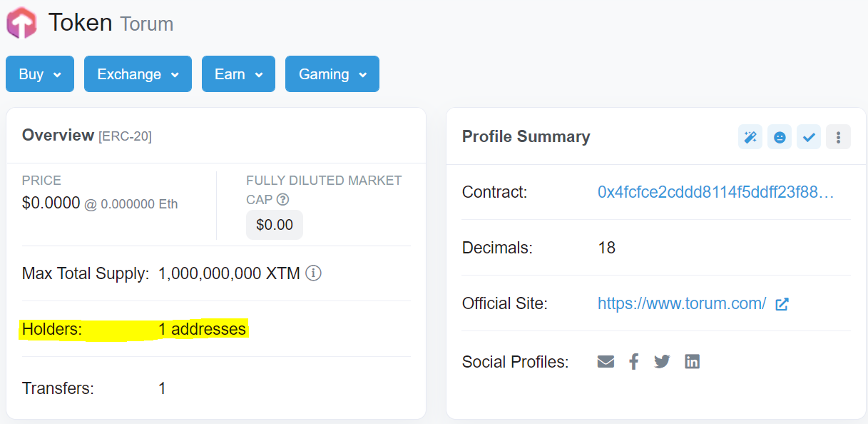
Task: Open the LinkedIn social profile icon
Action: 692,361
